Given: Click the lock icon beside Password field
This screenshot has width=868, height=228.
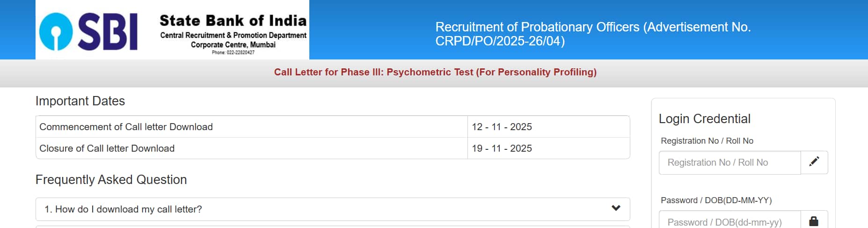Looking at the screenshot, I should click(814, 221).
